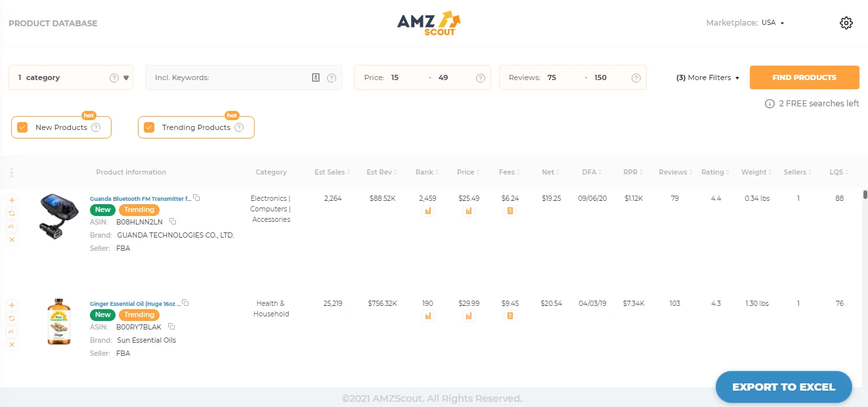The height and width of the screenshot is (407, 868).
Task: Open fees calculator for $6.24 fees
Action: coord(510,211)
